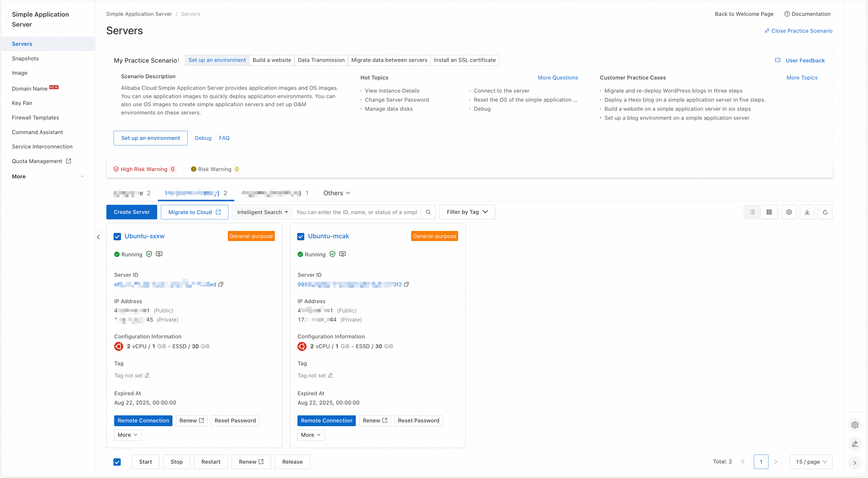
Task: Switch to the Build a website scenario tab
Action: coord(272,60)
